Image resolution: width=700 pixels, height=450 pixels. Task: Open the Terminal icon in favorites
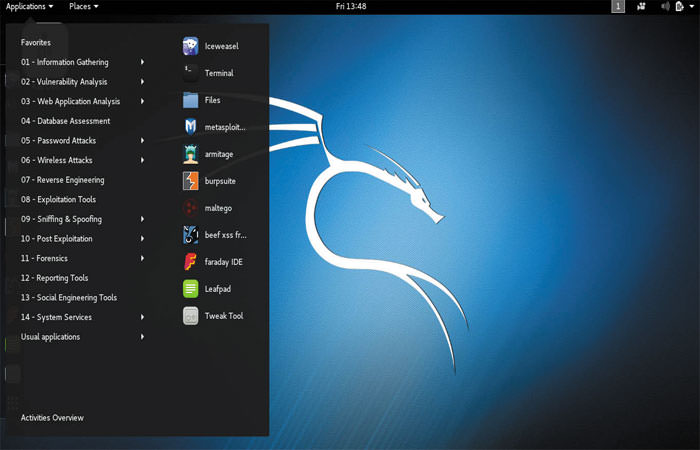[191, 73]
